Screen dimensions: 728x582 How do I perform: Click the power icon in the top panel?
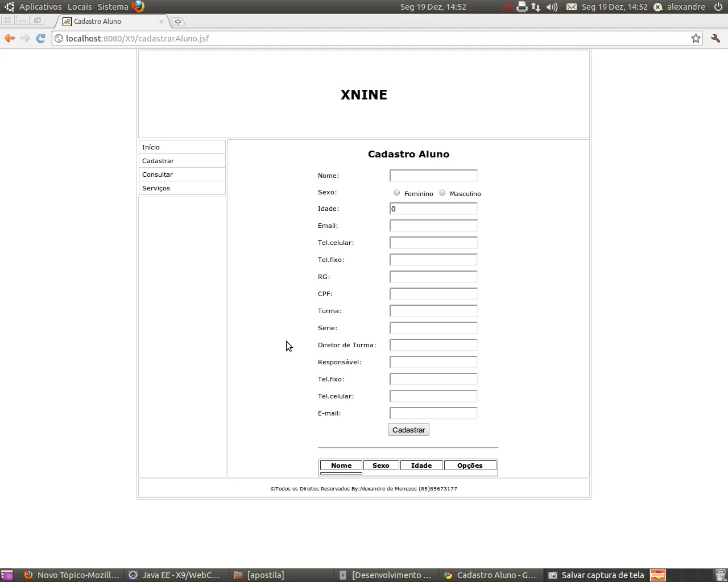click(718, 7)
